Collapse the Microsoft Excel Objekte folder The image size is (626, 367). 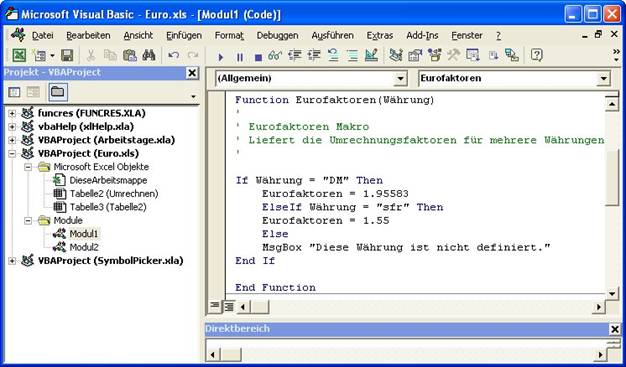pos(28,167)
